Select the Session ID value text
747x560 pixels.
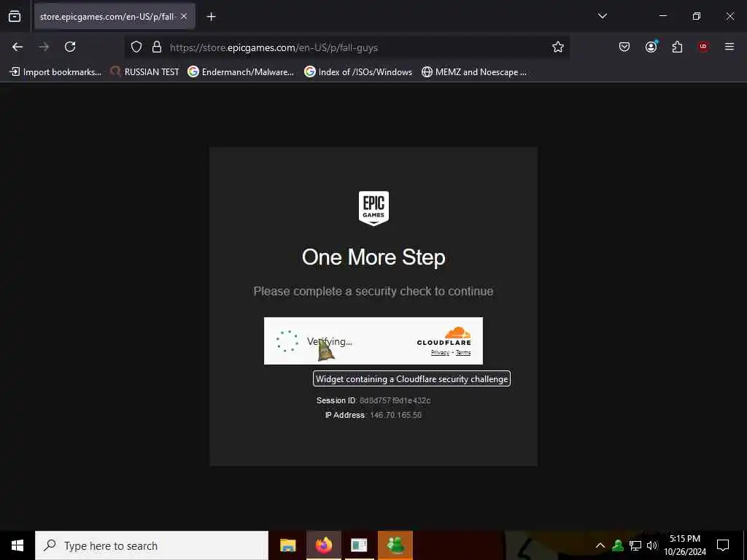(x=395, y=400)
